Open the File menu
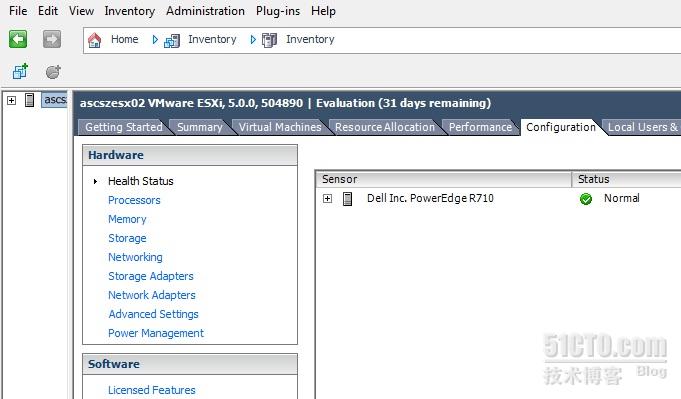The height and width of the screenshot is (399, 681). [18, 11]
